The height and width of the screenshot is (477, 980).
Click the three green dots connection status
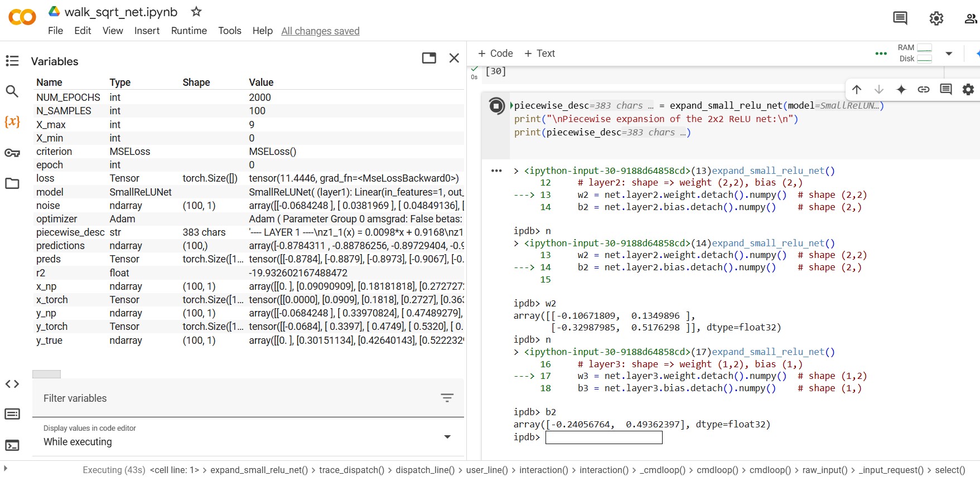point(881,53)
